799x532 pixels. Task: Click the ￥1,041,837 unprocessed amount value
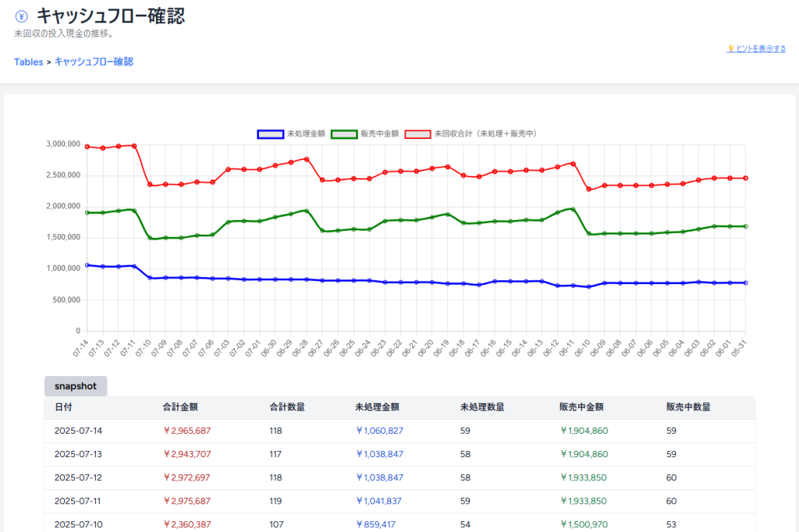[379, 501]
